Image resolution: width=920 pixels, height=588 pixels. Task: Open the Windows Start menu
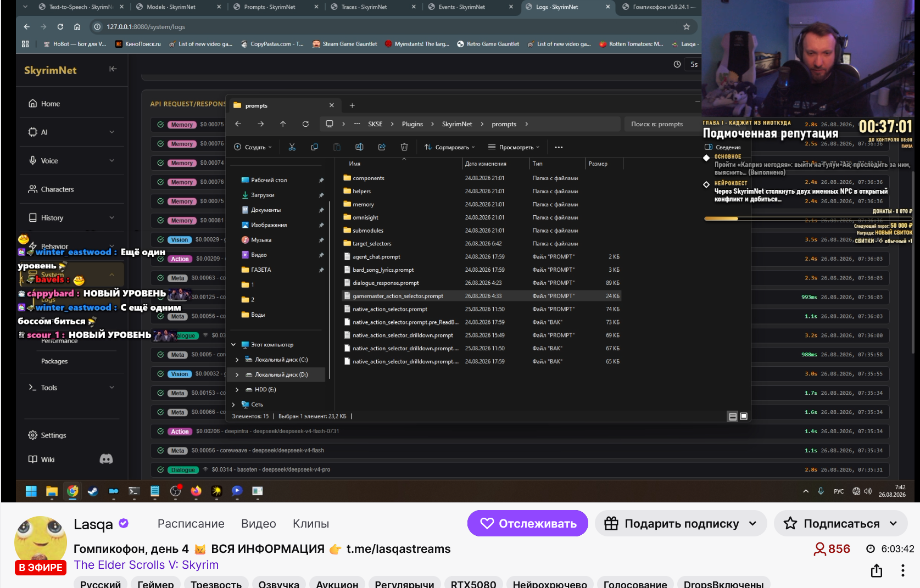tap(31, 491)
